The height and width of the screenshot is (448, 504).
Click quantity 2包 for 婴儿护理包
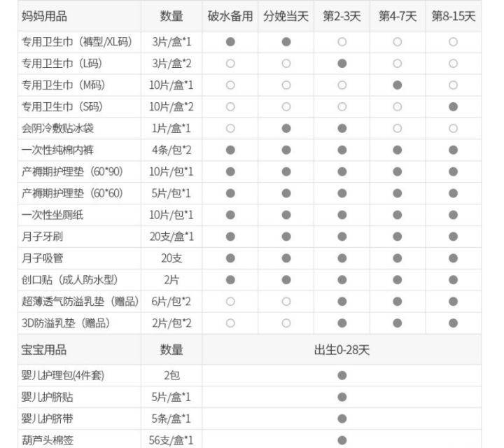click(x=171, y=375)
